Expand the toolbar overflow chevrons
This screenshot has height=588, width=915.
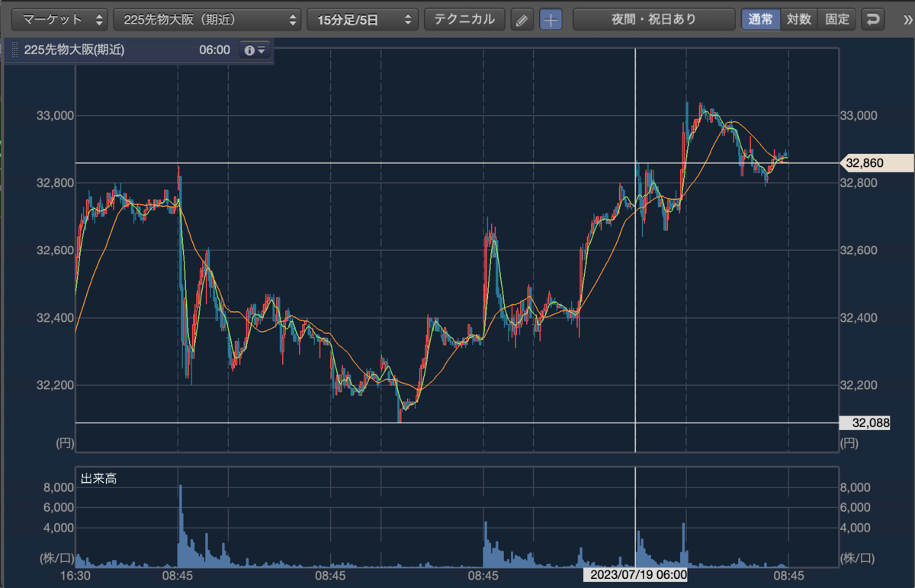coord(906,19)
